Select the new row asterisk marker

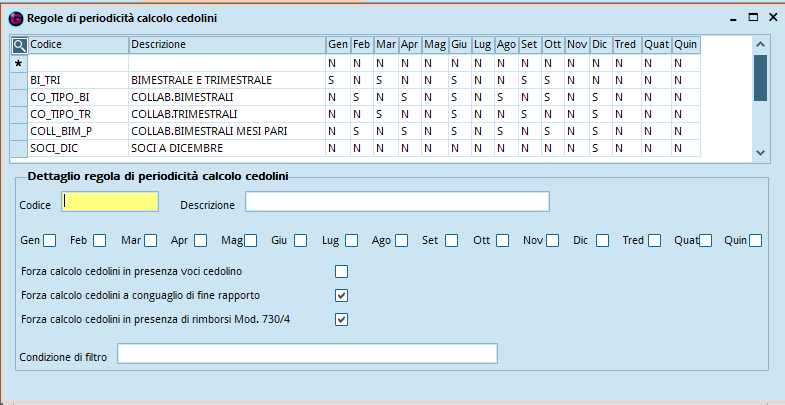point(19,63)
